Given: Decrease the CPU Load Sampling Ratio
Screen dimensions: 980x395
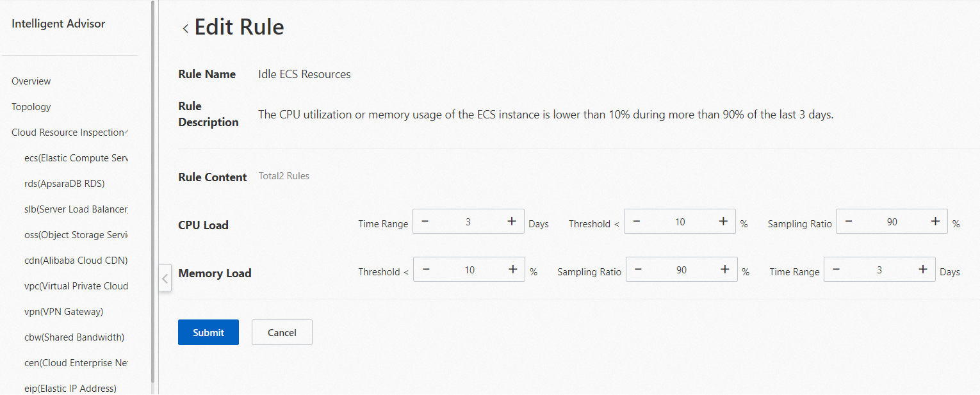Looking at the screenshot, I should [848, 222].
